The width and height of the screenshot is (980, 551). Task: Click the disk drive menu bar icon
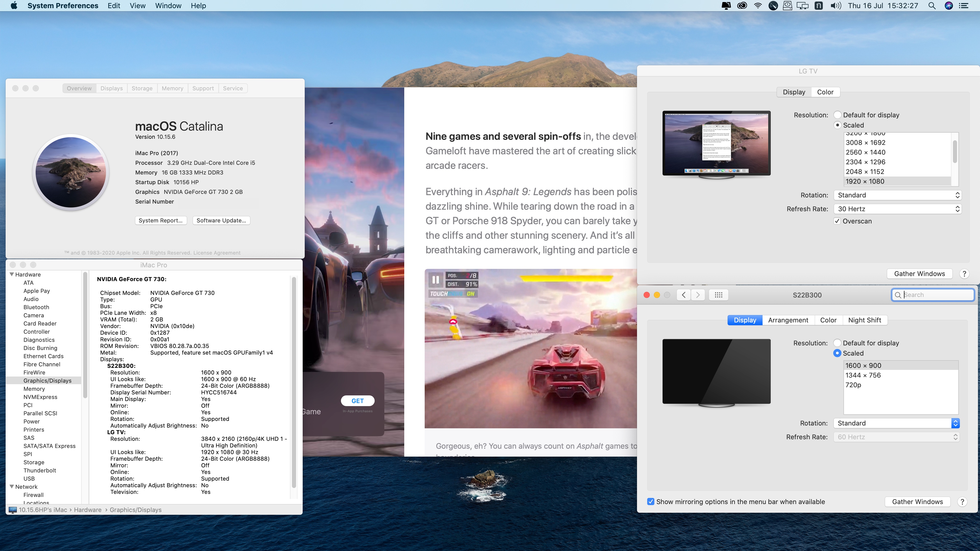(788, 6)
